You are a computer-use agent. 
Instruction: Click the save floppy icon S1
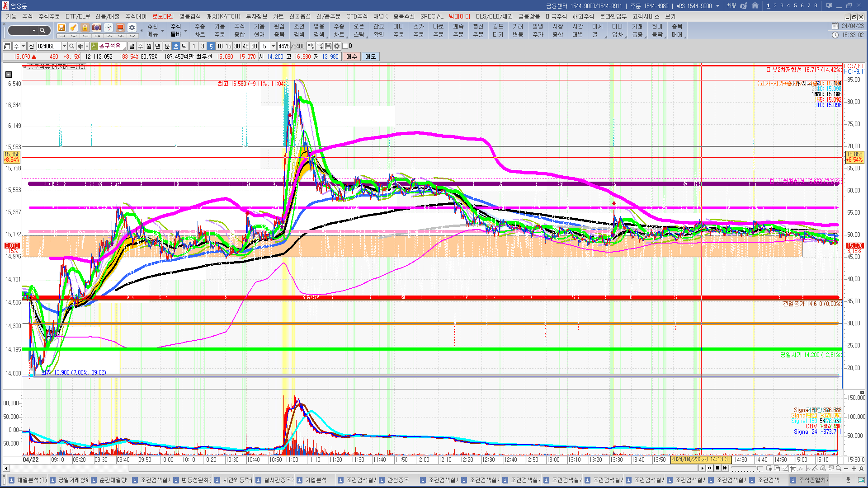(x=61, y=28)
